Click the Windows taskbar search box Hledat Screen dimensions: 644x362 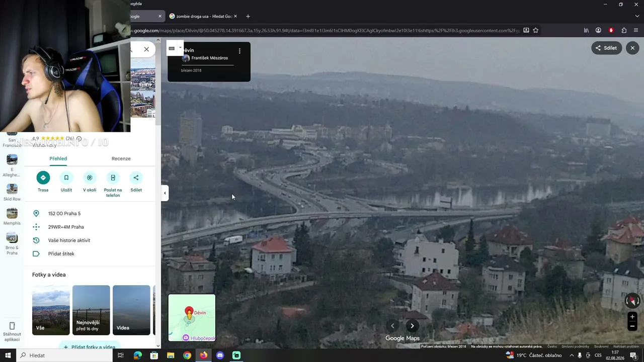click(x=64, y=355)
